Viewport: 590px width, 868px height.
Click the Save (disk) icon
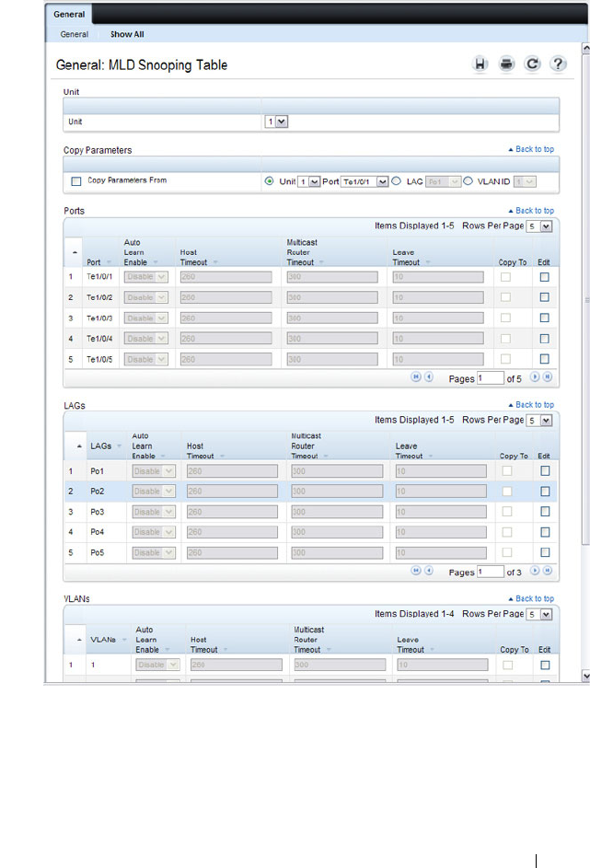[x=480, y=64]
